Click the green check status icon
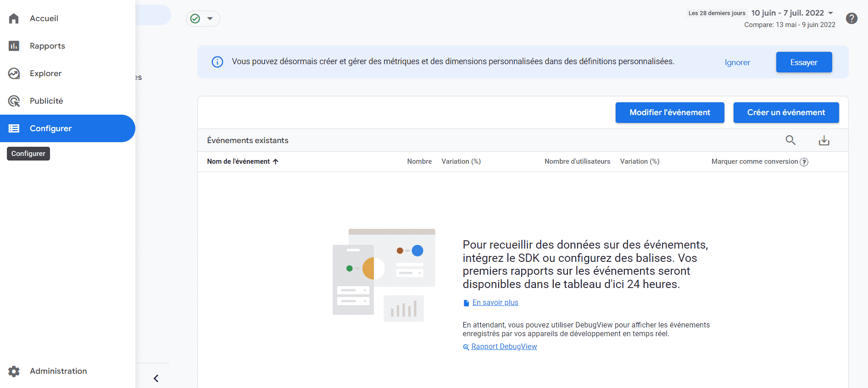Screen dimensions: 868x388 click(x=195, y=18)
